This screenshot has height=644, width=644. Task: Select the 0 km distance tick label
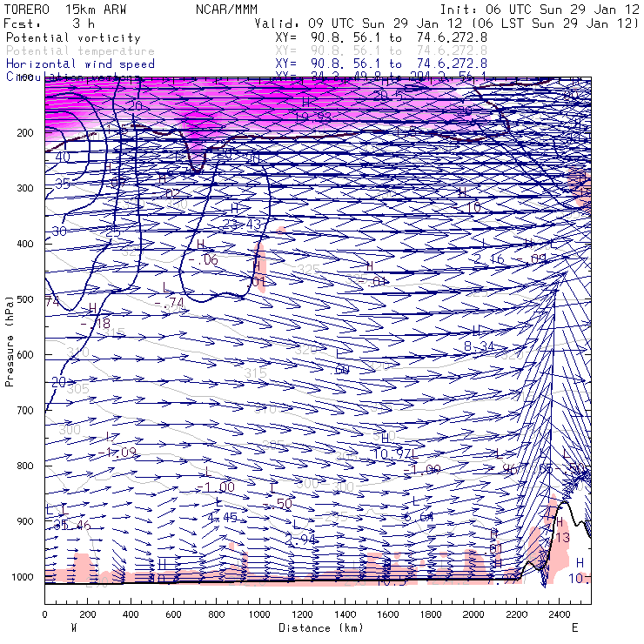(x=44, y=614)
